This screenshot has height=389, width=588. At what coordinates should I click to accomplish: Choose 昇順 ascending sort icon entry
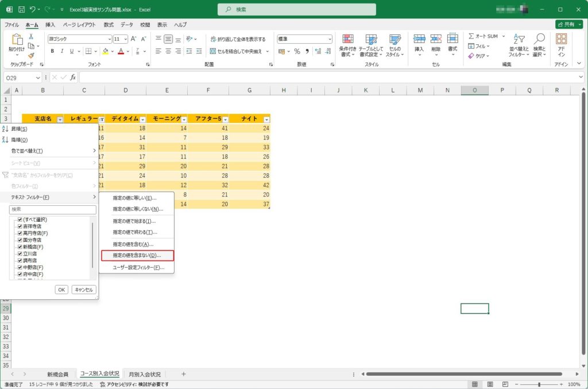(6, 129)
